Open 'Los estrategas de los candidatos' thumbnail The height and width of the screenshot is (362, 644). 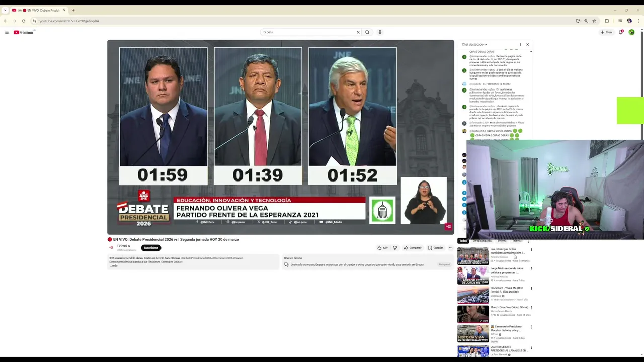point(473,256)
